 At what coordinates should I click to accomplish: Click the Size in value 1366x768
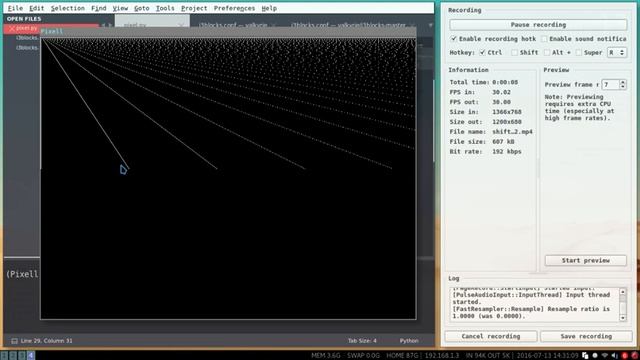pos(507,112)
